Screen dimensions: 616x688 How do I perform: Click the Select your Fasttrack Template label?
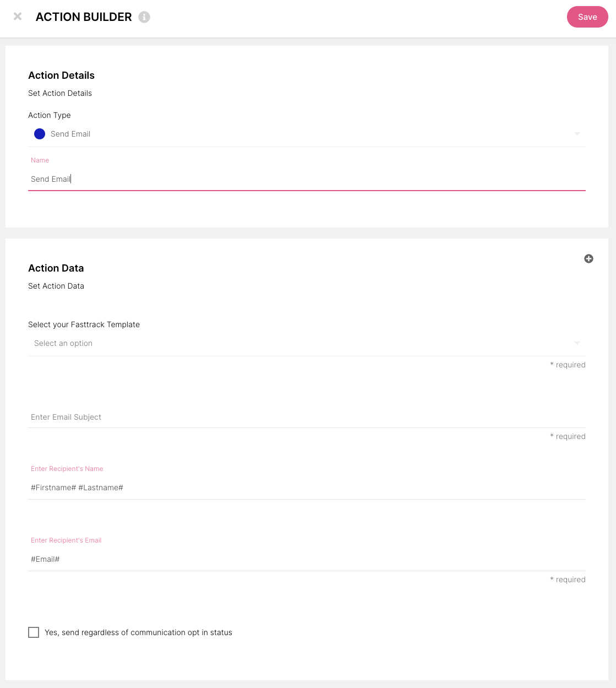84,324
